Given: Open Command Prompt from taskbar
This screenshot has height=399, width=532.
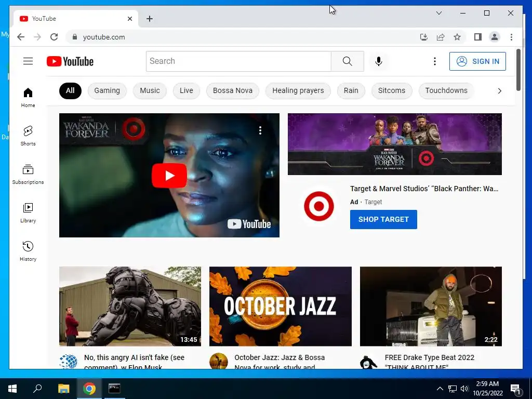Looking at the screenshot, I should [114, 389].
